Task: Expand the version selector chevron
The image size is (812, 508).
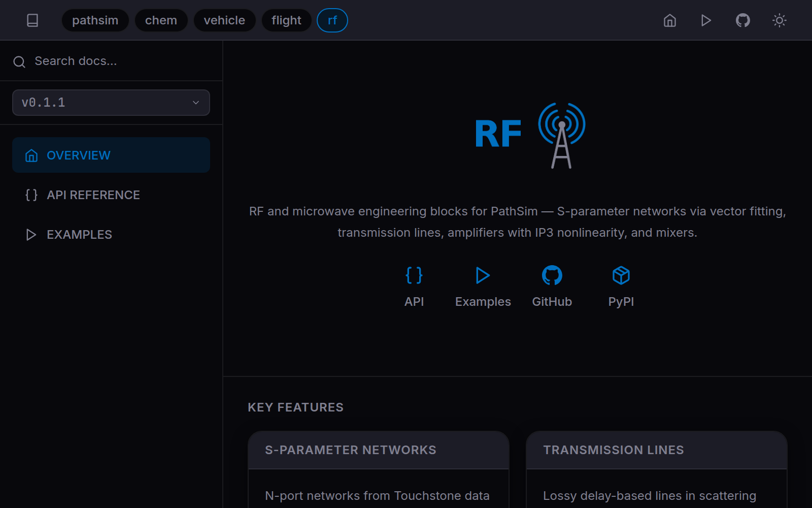Action: pyautogui.click(x=195, y=102)
